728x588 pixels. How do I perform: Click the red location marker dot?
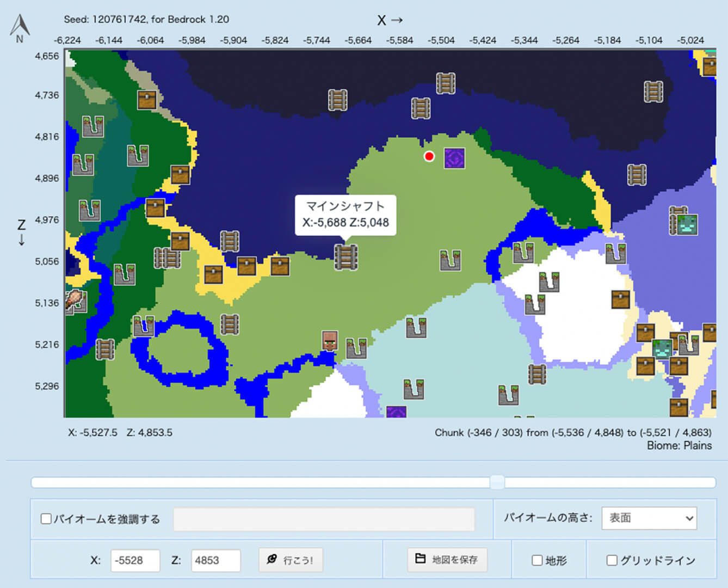tap(429, 157)
